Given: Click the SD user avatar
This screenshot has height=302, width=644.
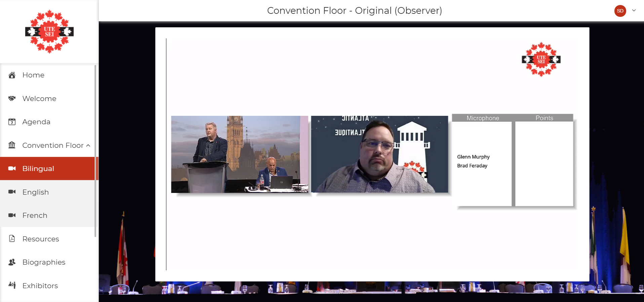Looking at the screenshot, I should pos(620,11).
